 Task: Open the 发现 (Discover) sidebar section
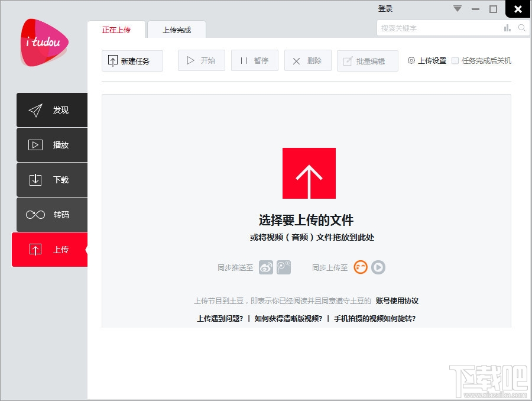point(52,110)
